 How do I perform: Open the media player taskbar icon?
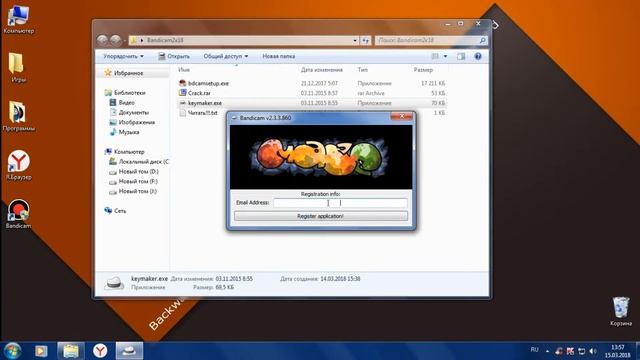pyautogui.click(x=41, y=351)
